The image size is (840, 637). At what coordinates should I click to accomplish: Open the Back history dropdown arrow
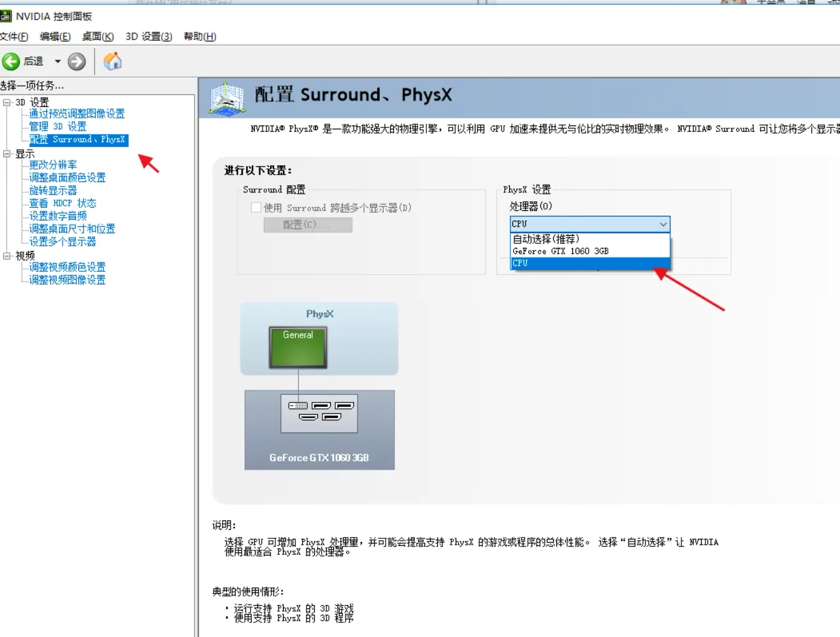click(57, 61)
